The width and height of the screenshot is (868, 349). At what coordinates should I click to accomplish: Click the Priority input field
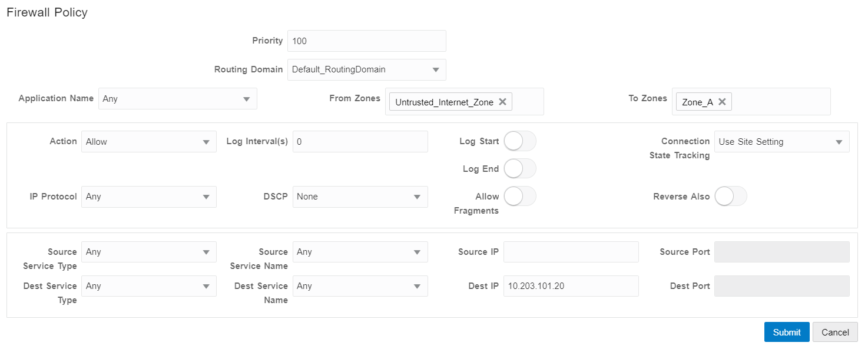[x=366, y=41]
